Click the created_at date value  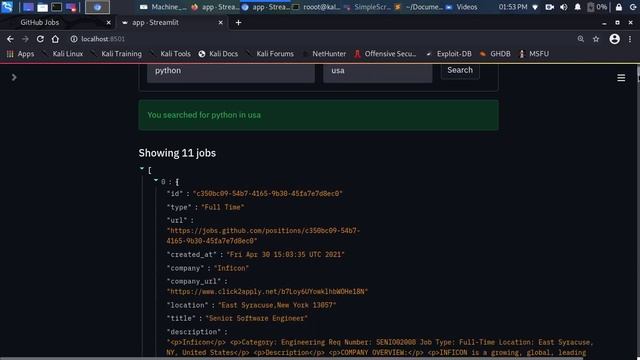pyautogui.click(x=285, y=255)
